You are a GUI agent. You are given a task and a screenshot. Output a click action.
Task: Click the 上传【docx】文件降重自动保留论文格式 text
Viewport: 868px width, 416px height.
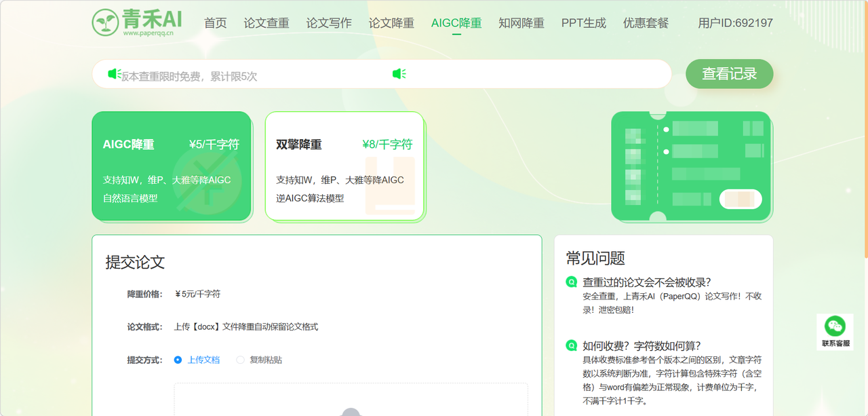[x=246, y=326]
